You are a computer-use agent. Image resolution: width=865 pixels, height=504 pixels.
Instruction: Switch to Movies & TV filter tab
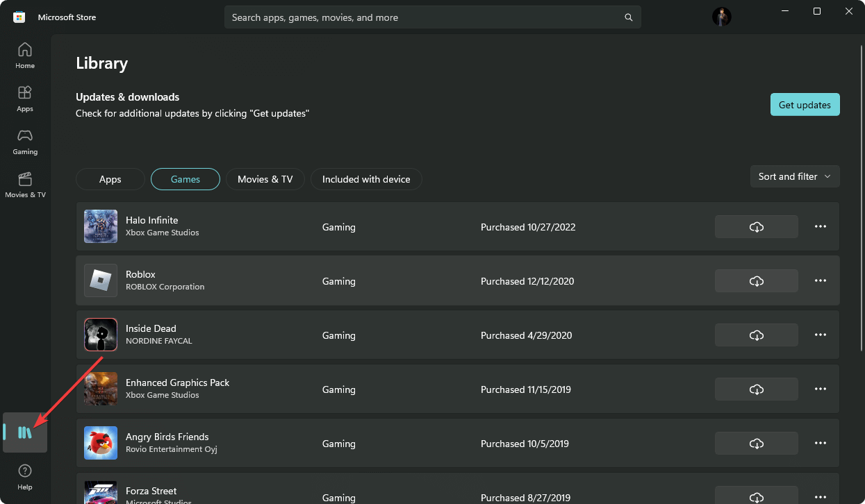[x=265, y=179]
